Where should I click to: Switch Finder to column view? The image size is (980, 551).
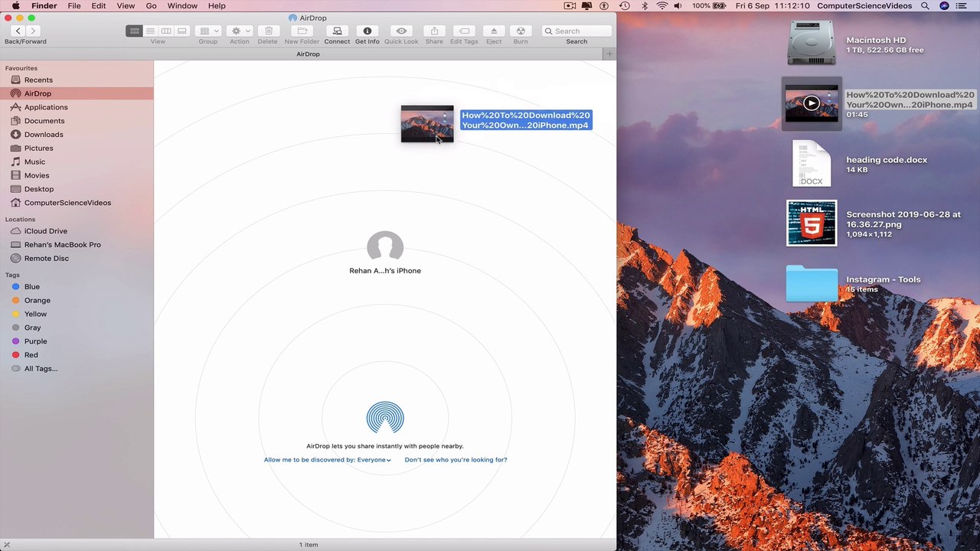tap(166, 31)
